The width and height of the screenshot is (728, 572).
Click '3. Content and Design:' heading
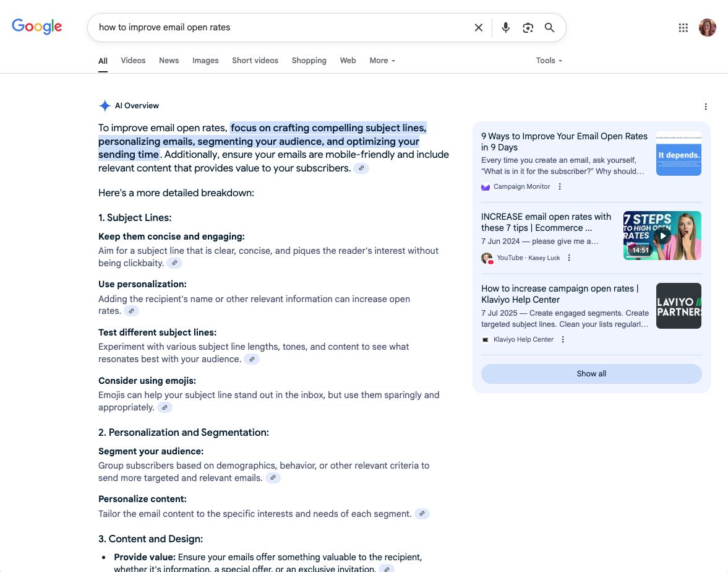[x=150, y=539]
